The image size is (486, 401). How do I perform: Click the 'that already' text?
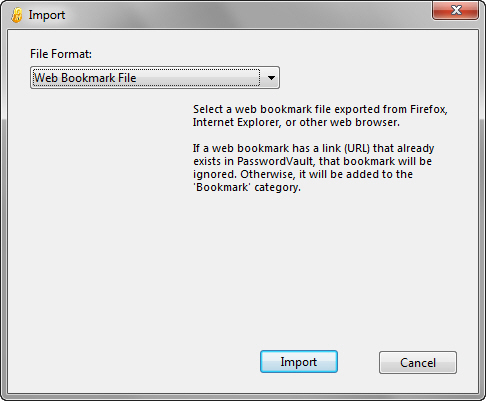point(403,148)
